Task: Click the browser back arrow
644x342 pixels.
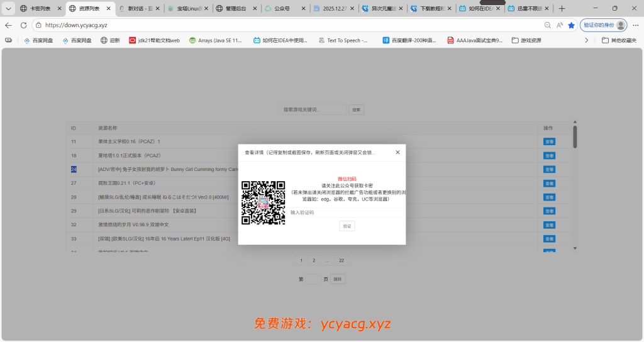Action: (9, 25)
